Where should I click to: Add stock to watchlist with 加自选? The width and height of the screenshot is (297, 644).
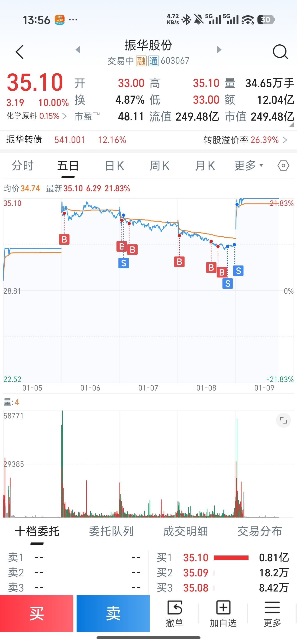(x=223, y=613)
